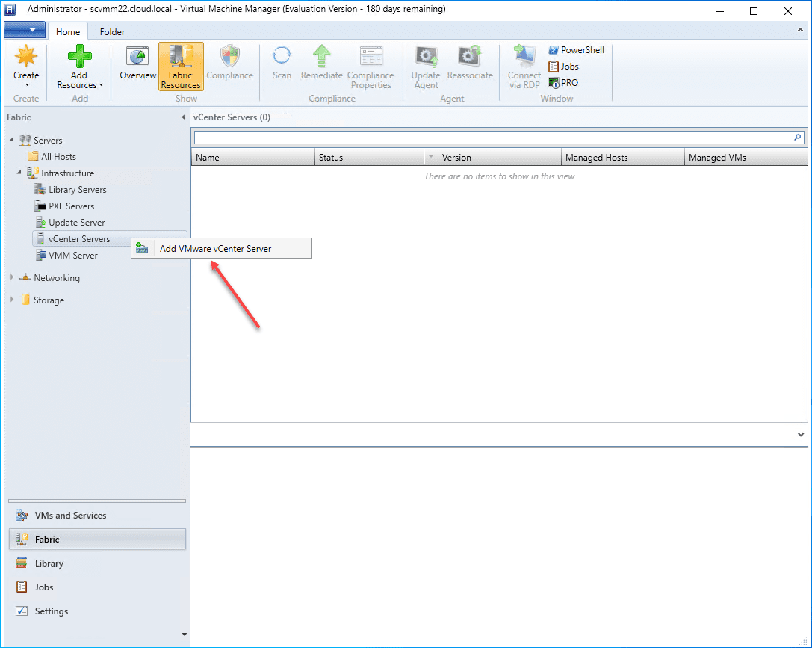The width and height of the screenshot is (812, 648).
Task: Open navigation pane options arrow at bottom
Action: pyautogui.click(x=185, y=635)
